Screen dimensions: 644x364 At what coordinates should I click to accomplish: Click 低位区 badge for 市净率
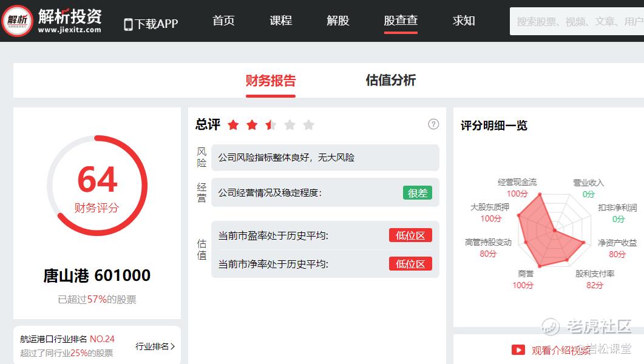pos(410,263)
